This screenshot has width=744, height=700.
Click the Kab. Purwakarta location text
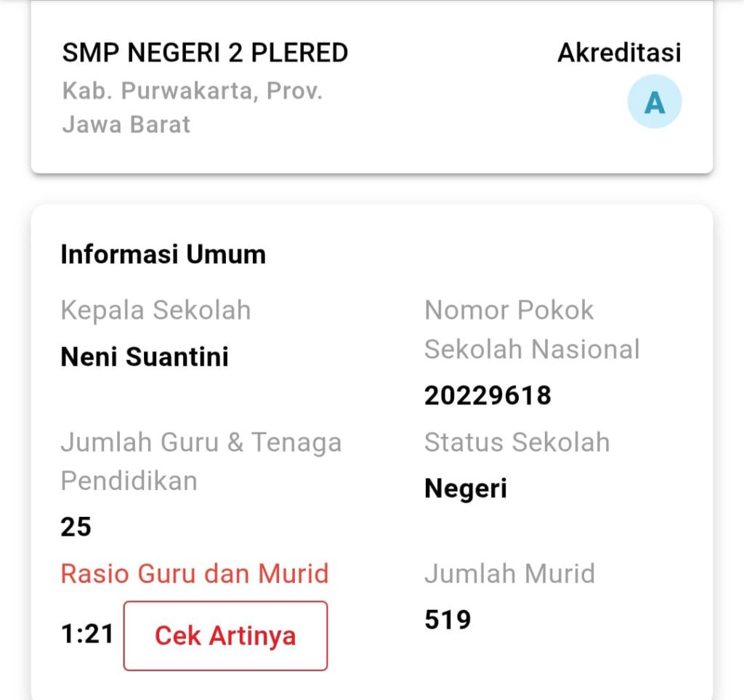[x=192, y=91]
